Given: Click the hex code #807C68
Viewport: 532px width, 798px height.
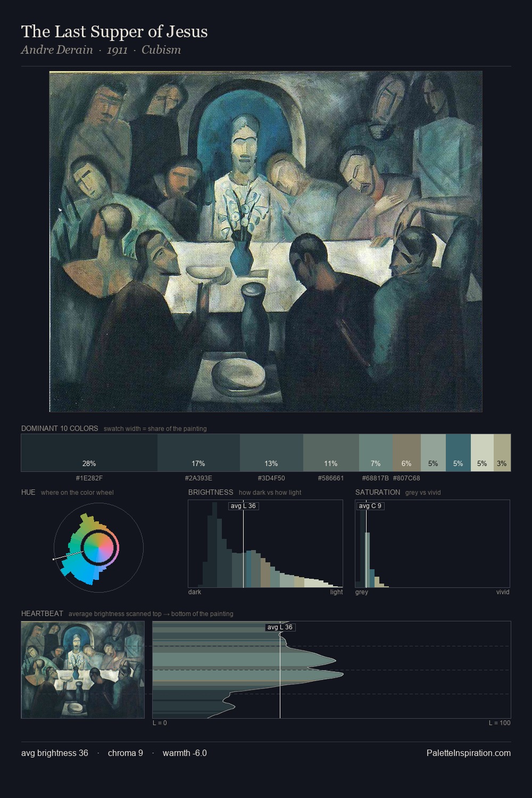Looking at the screenshot, I should pyautogui.click(x=406, y=478).
